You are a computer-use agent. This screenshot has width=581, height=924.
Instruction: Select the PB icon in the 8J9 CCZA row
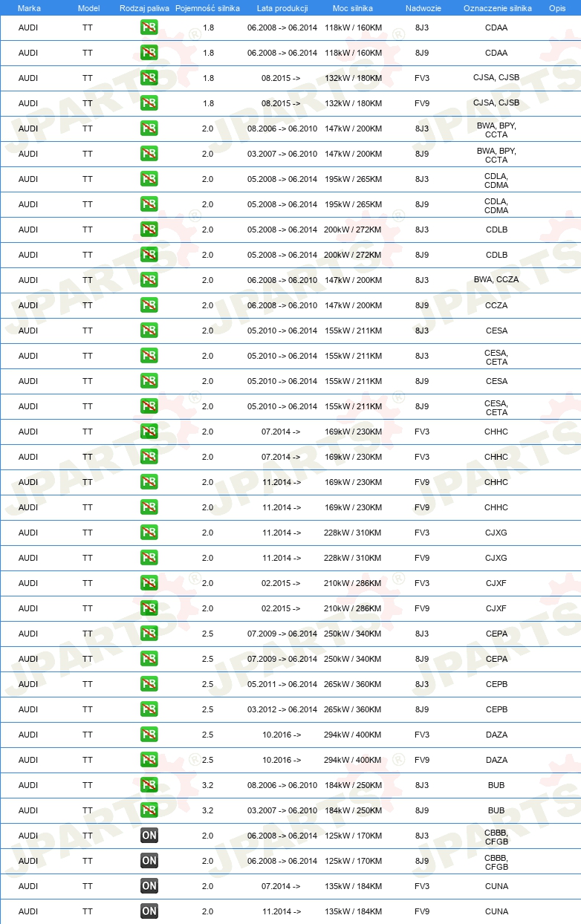tap(149, 305)
